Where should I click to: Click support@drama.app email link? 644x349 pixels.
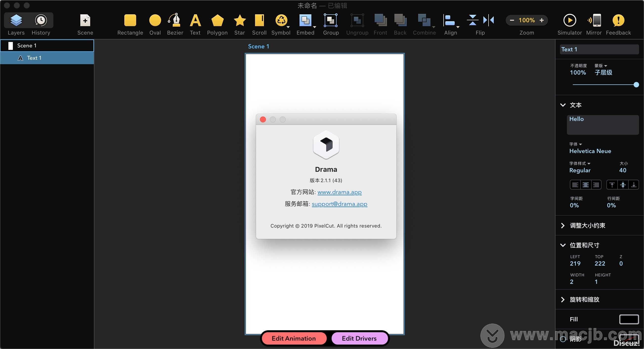click(x=339, y=204)
